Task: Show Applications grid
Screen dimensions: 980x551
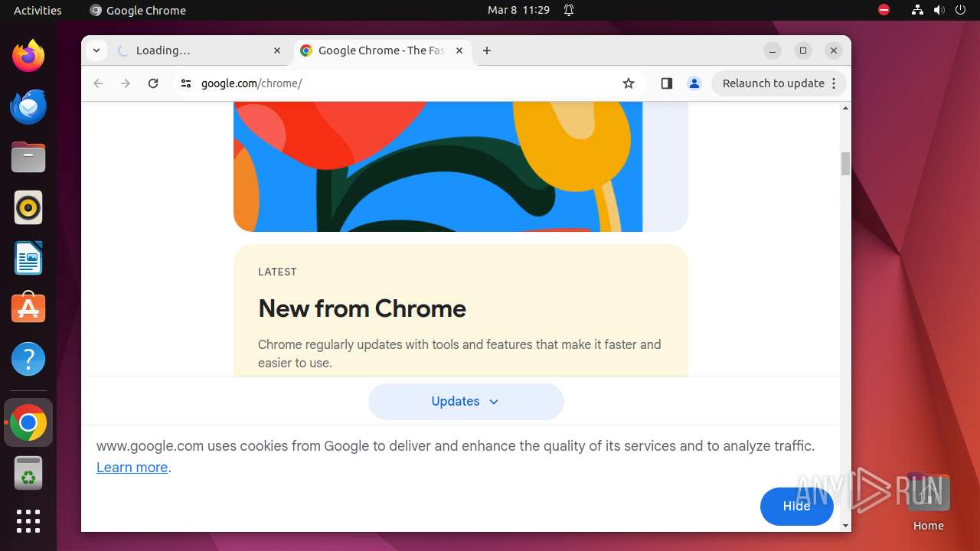Action: point(28,521)
